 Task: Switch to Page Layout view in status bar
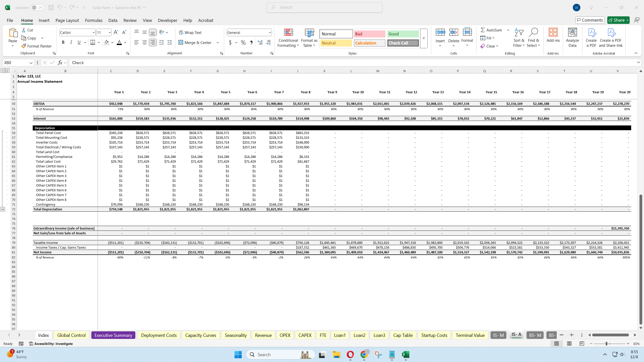(x=569, y=344)
